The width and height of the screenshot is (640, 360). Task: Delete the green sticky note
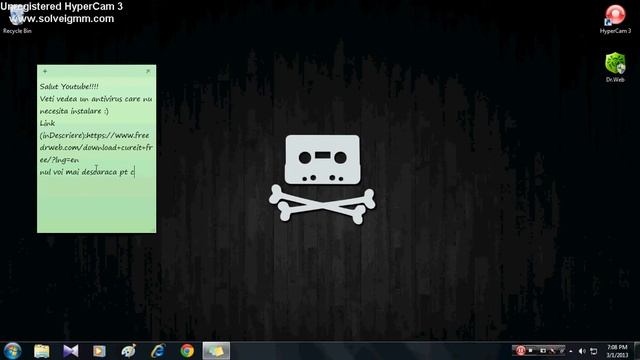pos(148,71)
